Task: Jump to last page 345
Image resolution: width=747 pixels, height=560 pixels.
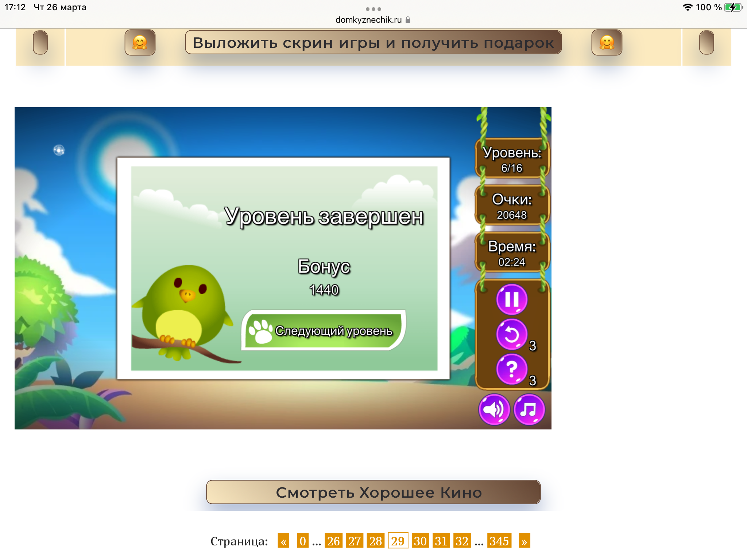Action: pyautogui.click(x=499, y=541)
